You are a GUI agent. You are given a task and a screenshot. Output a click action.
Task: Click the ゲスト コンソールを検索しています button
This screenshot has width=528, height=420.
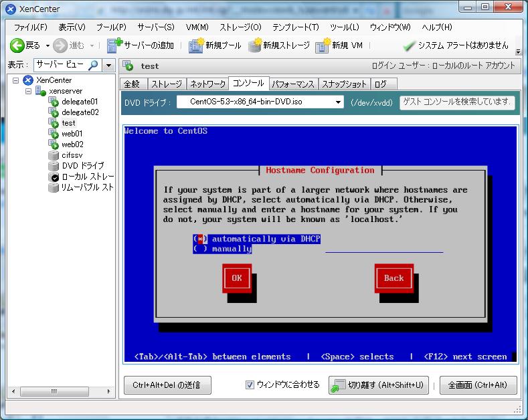(x=457, y=102)
